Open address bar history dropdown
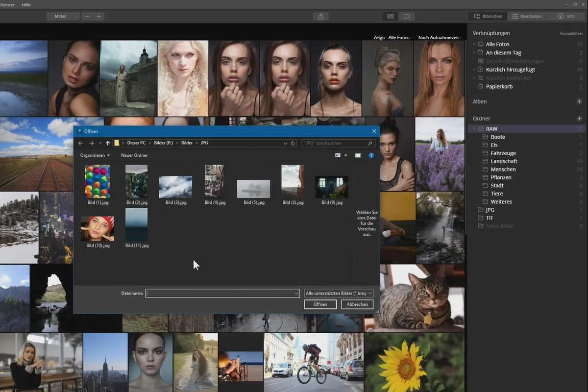The width and height of the screenshot is (588, 392). tap(286, 143)
